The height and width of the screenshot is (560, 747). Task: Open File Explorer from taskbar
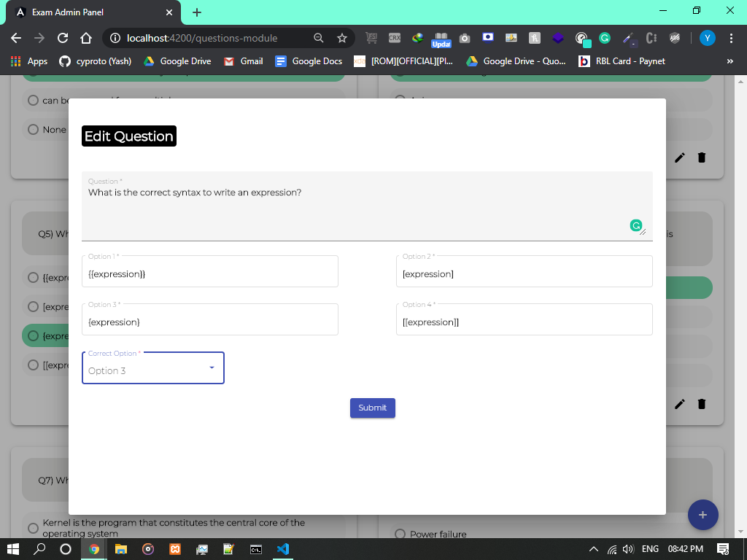pos(121,549)
